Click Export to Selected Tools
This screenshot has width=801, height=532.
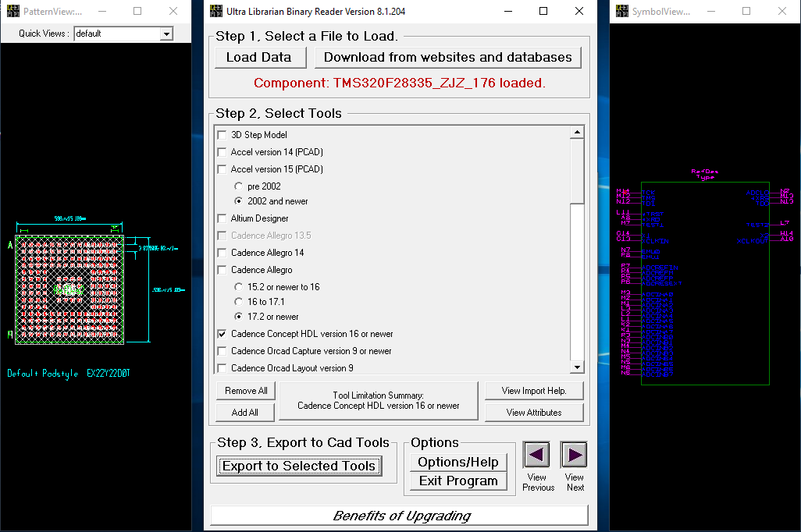click(x=299, y=466)
